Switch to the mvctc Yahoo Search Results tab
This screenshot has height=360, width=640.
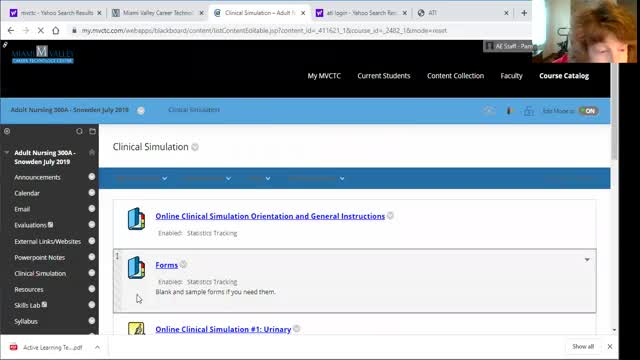[55, 13]
